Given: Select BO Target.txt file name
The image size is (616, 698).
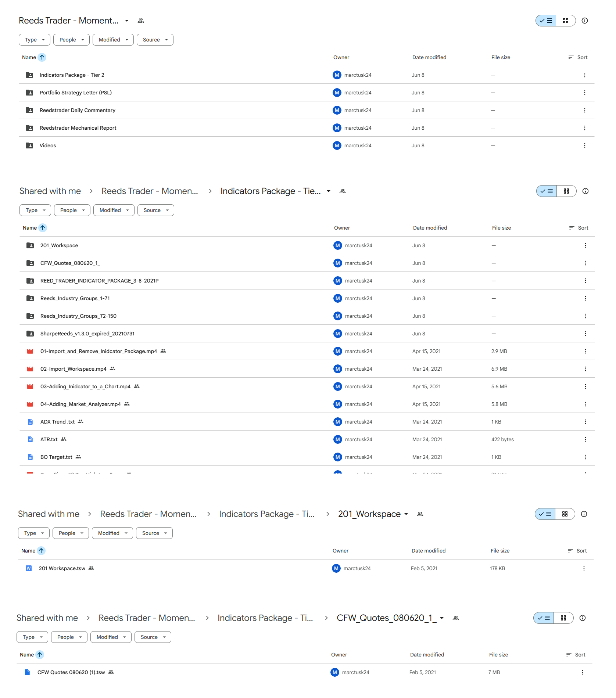Looking at the screenshot, I should coord(56,457).
